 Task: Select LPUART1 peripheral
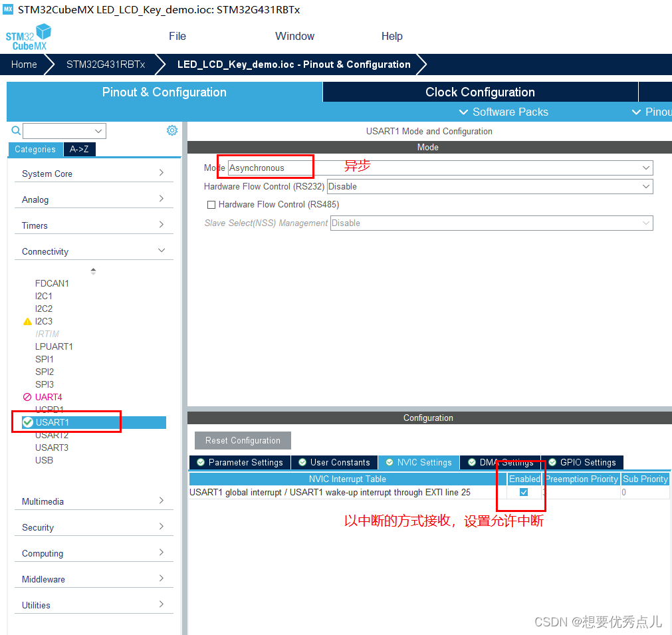pyautogui.click(x=54, y=346)
